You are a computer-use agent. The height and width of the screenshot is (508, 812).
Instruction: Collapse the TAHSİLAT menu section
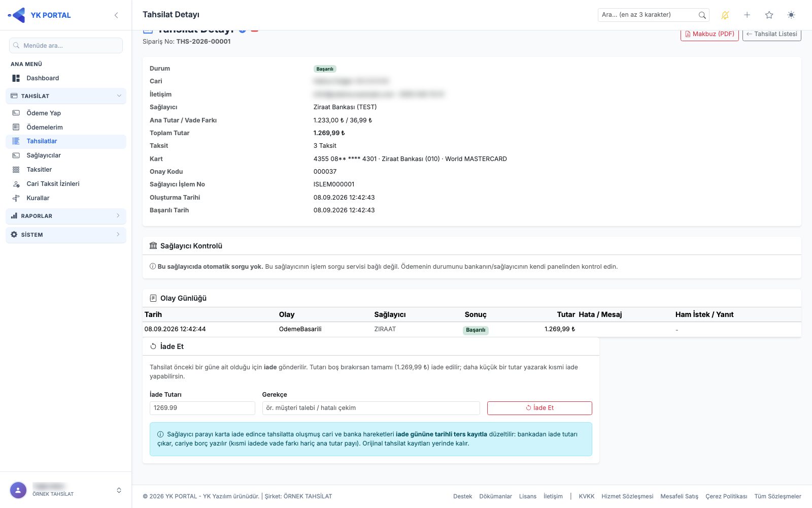coord(66,96)
